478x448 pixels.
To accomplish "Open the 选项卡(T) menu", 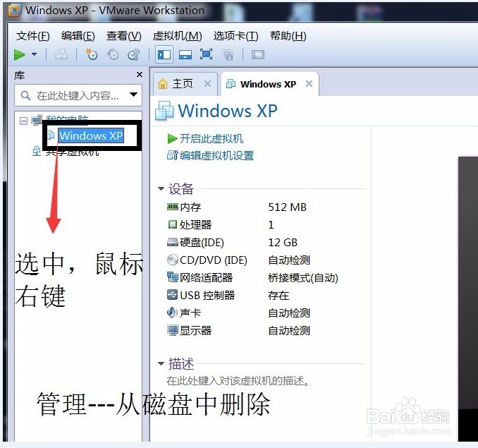I will tap(235, 36).
